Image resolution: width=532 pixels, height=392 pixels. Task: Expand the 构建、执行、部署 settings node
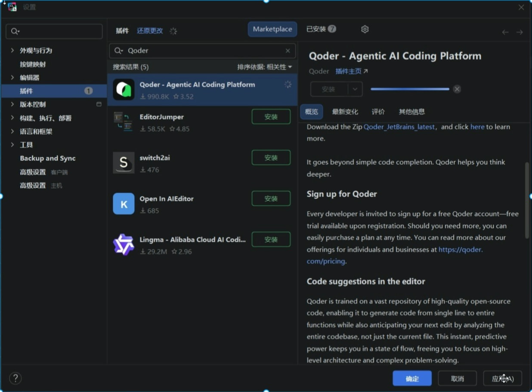pos(12,118)
